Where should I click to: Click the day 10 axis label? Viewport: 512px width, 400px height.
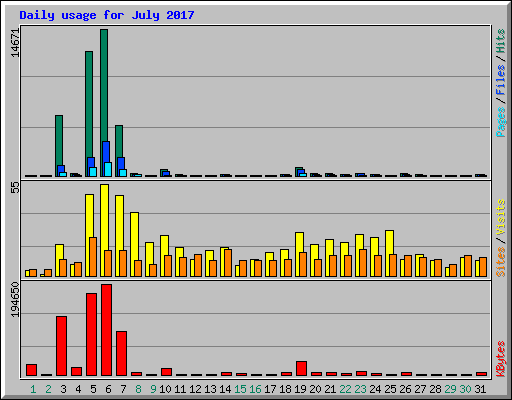(x=165, y=389)
